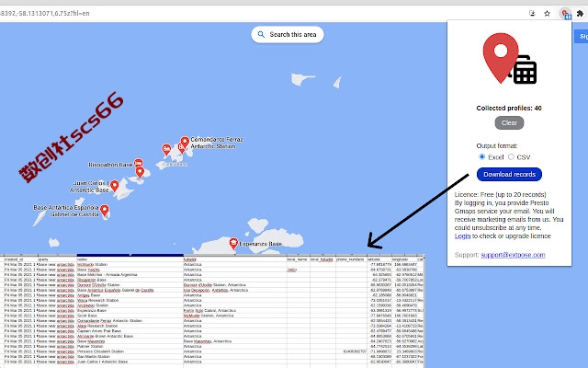Screen dimensions: 588x368
Task: Click Base Antártica Española Gabriel de Castilla label
Action: coord(66,211)
